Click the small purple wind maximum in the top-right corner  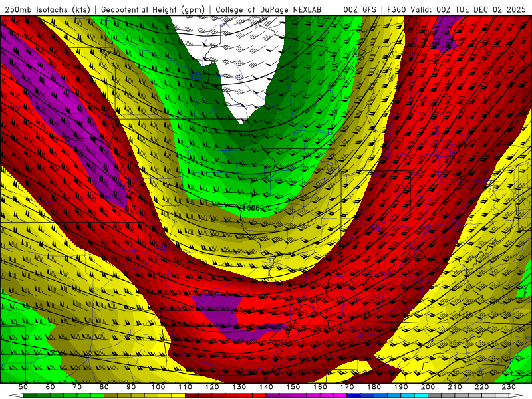point(444,34)
